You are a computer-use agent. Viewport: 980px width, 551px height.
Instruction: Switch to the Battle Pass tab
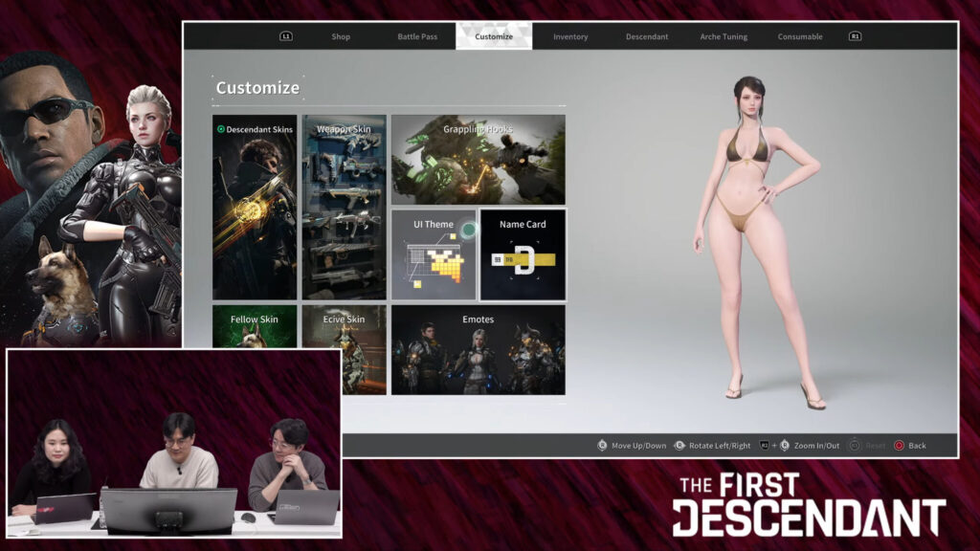click(417, 36)
